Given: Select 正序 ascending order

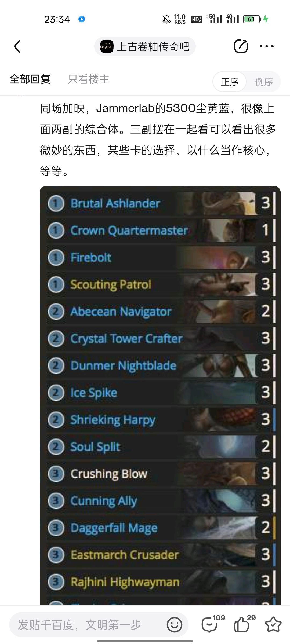Looking at the screenshot, I should tap(230, 82).
